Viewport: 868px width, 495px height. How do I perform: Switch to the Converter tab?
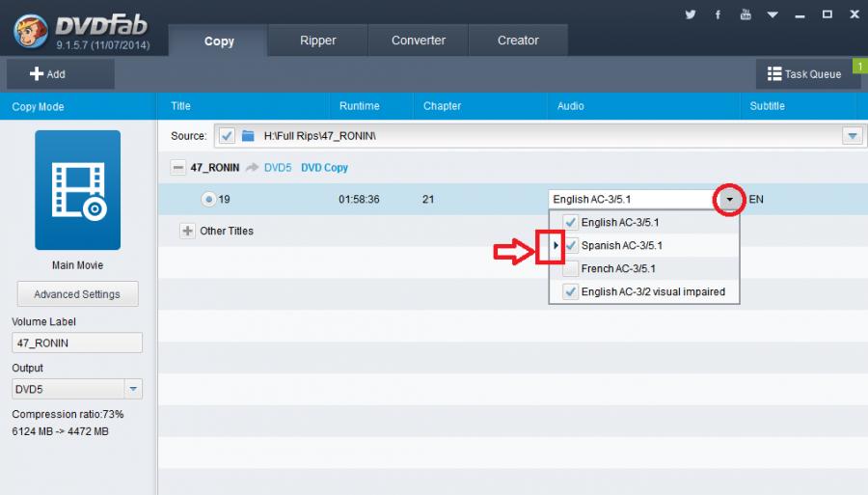pos(418,41)
